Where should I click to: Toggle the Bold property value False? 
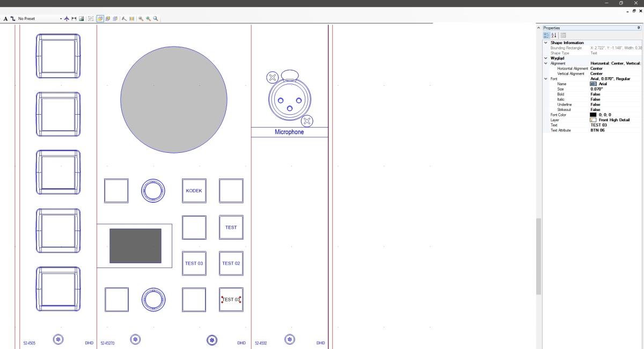595,94
